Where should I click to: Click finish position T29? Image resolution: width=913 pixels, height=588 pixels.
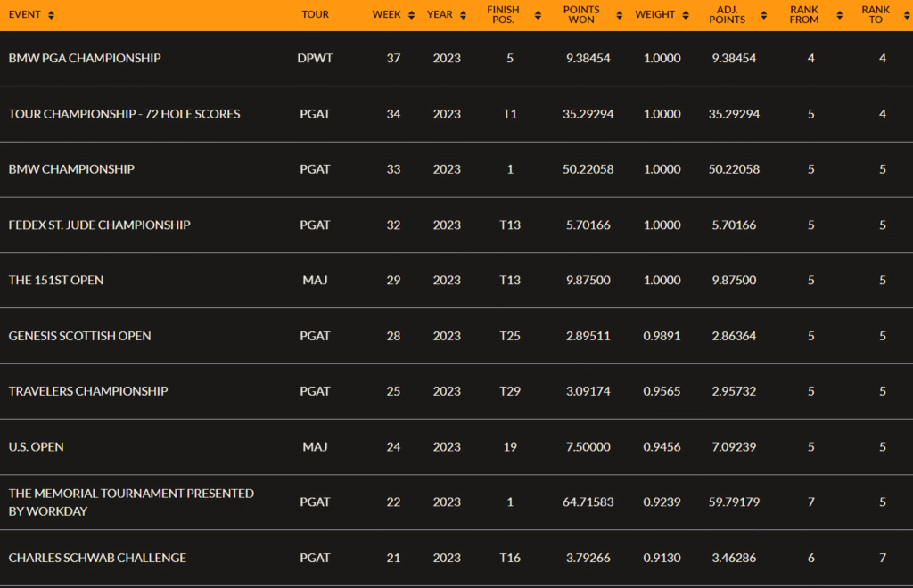510,391
